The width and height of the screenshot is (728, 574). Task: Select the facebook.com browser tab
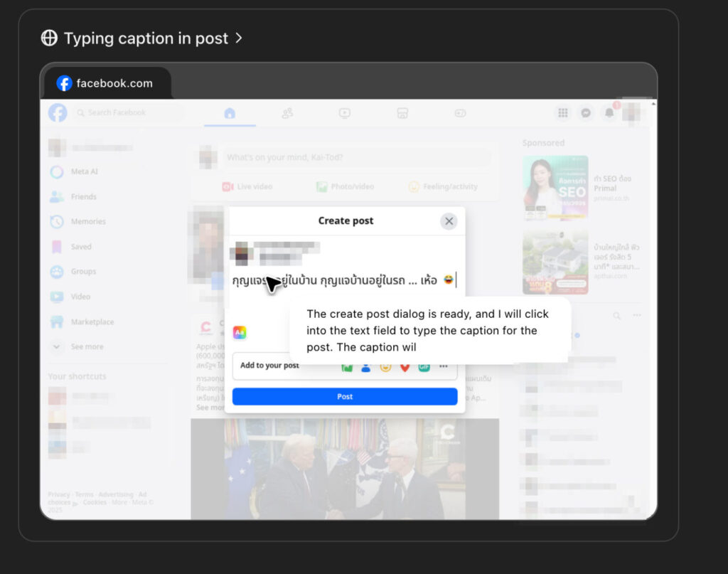click(108, 83)
